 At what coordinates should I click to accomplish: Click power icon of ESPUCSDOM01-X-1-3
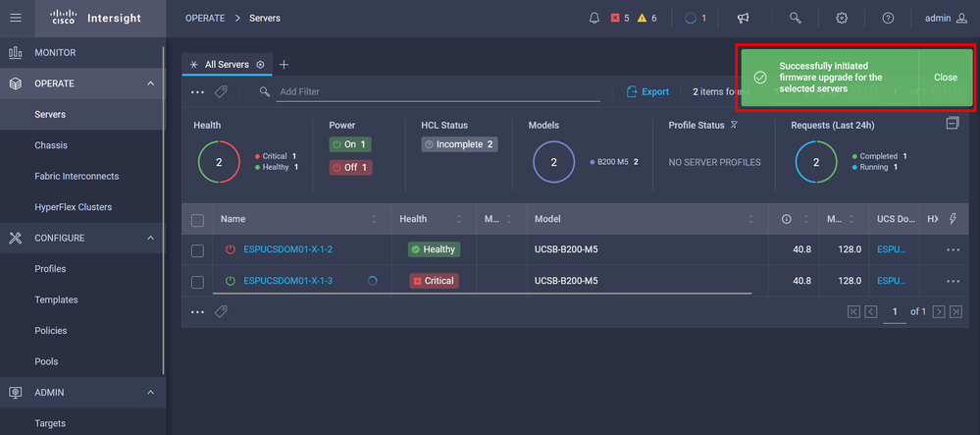pyautogui.click(x=231, y=281)
